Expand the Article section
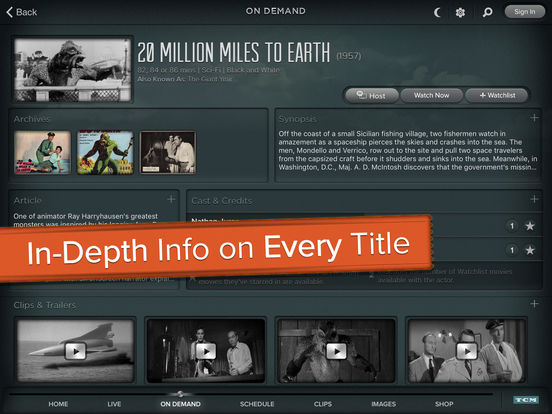This screenshot has width=552, height=414. click(171, 199)
